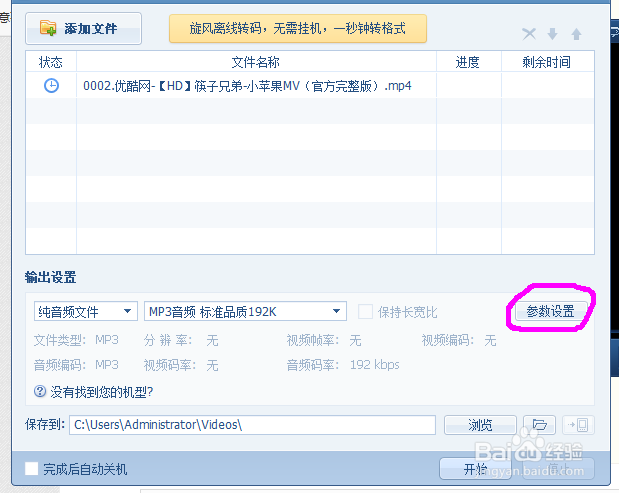Remove selected file with the X icon
619x493 pixels.
coord(529,34)
